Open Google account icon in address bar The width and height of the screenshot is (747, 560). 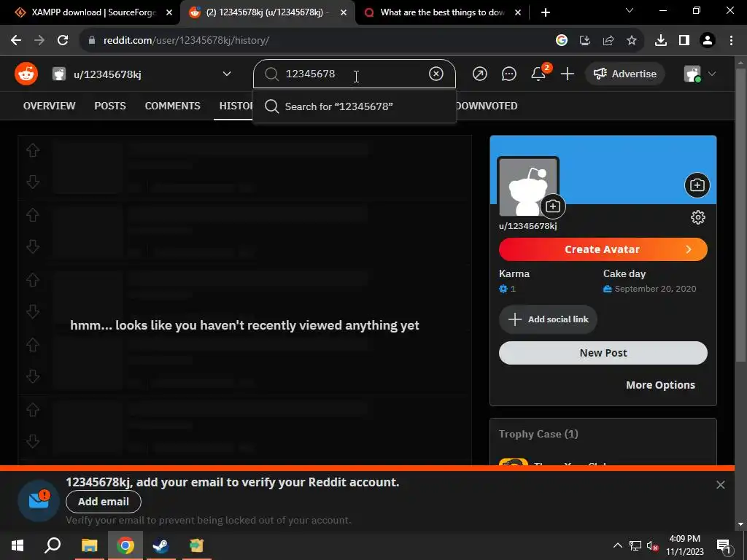[x=562, y=41]
